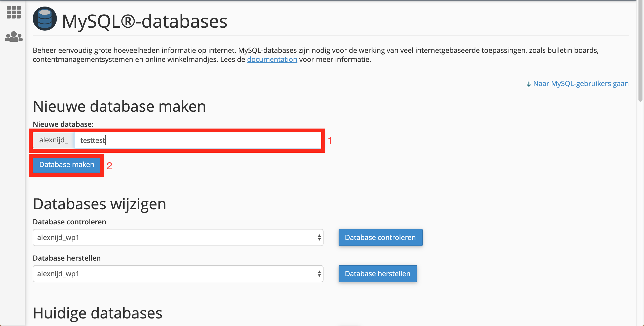Click the MySQL®-databases page title
The image size is (644, 326).
[x=144, y=21]
